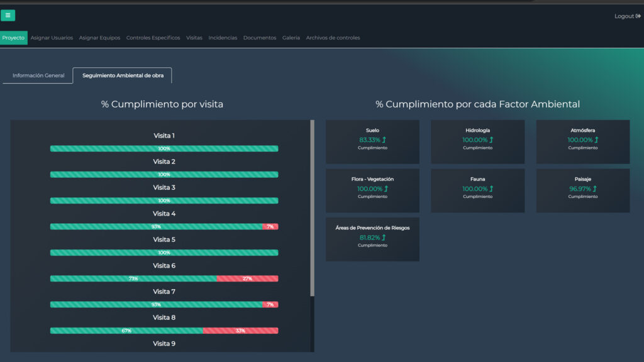644x362 pixels.
Task: Select Seguimiento Ambiental de obra tab
Action: click(123, 75)
